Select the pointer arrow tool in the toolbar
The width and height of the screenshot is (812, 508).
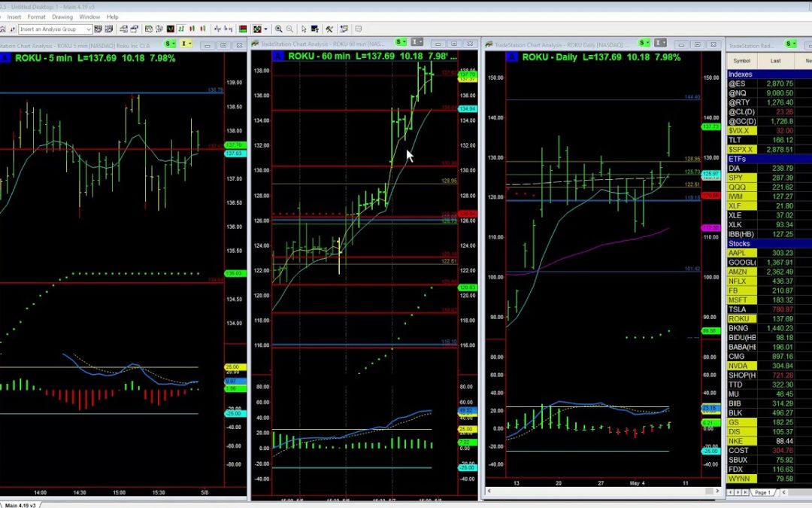tap(304, 29)
